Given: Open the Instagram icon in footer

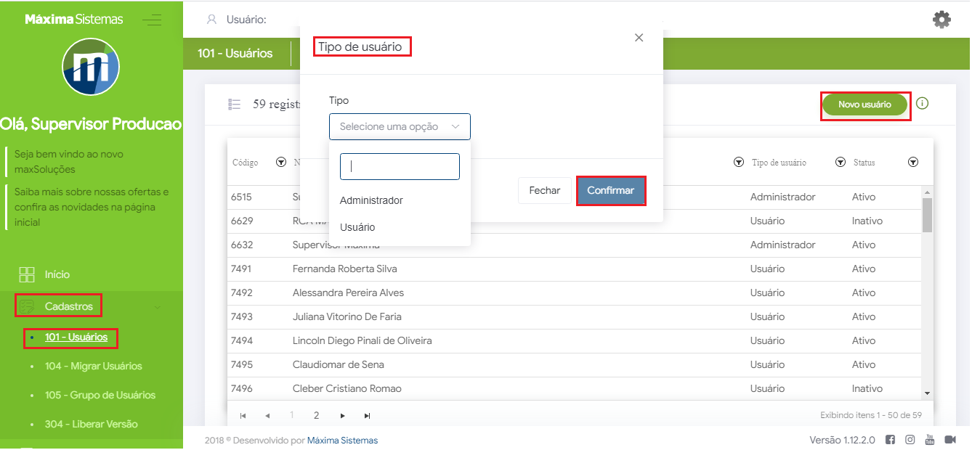Looking at the screenshot, I should click(910, 440).
